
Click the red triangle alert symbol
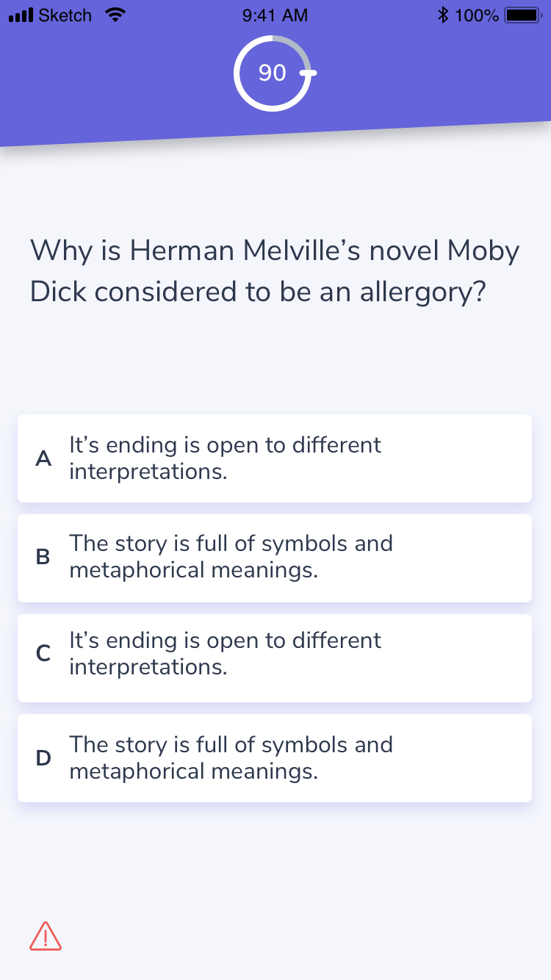click(x=46, y=936)
